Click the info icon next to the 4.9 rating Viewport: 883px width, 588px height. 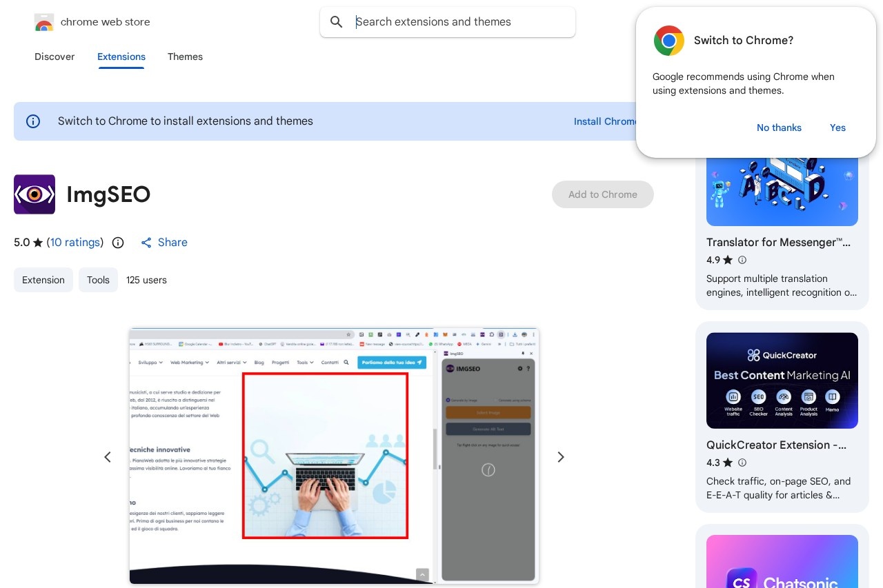(742, 260)
